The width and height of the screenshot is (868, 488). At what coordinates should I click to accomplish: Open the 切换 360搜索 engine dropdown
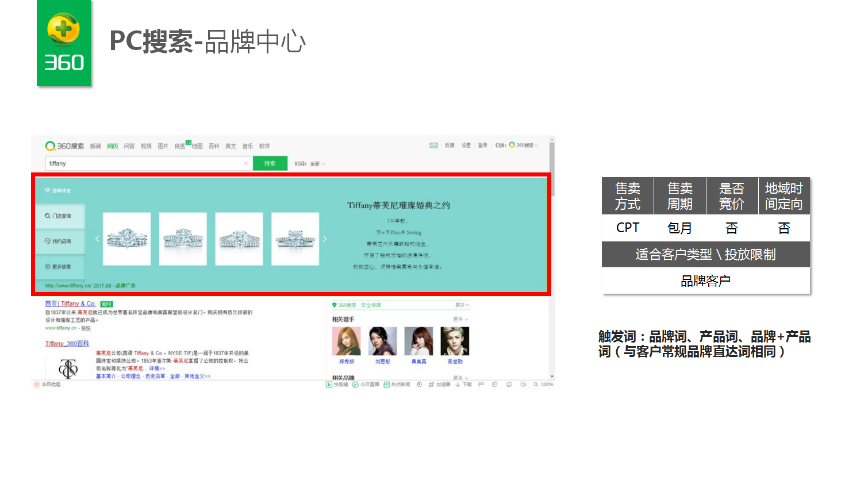(517, 145)
